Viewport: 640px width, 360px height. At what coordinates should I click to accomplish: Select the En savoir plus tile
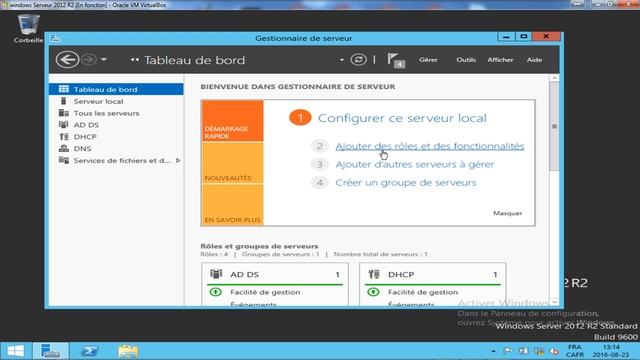pos(232,204)
